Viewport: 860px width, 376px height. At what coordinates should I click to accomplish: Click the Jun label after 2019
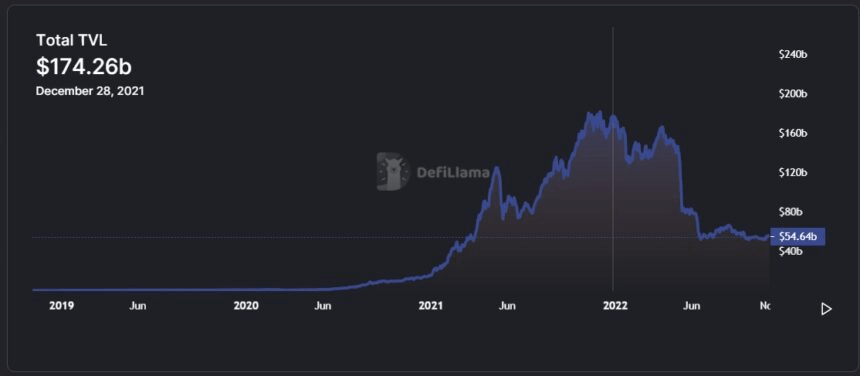coord(138,306)
